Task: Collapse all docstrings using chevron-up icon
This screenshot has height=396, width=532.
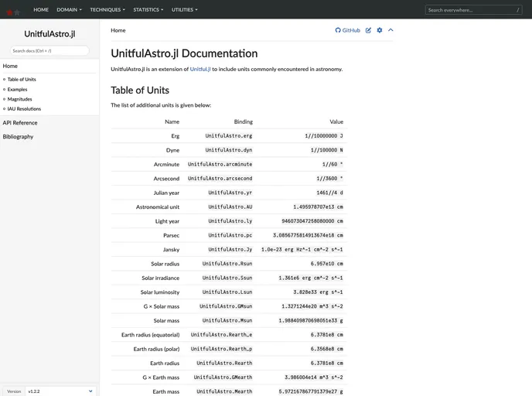Action: (390, 30)
